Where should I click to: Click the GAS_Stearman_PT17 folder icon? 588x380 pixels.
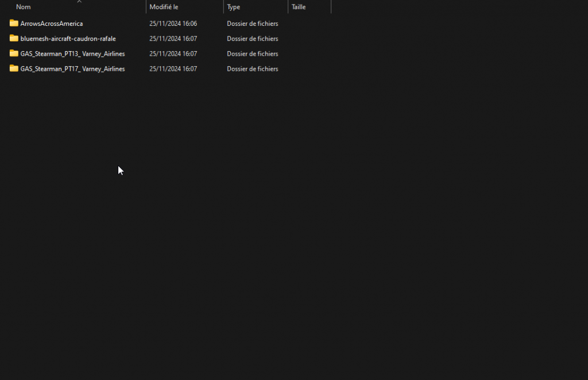(x=14, y=68)
